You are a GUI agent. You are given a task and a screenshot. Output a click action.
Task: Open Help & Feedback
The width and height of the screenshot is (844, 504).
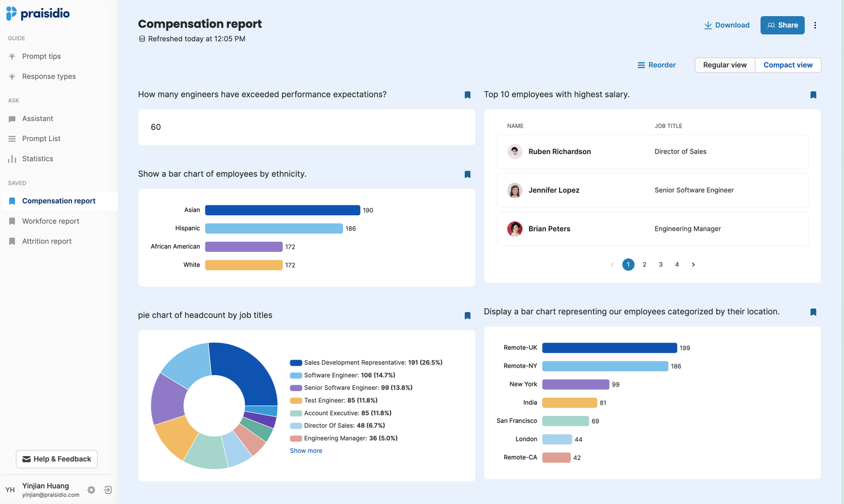pyautogui.click(x=56, y=459)
